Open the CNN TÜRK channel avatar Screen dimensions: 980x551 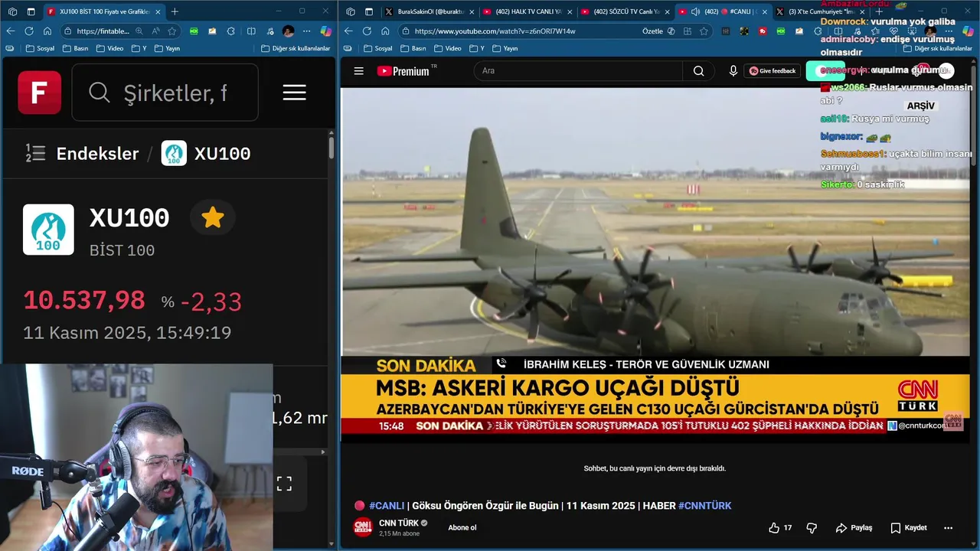coord(363,527)
